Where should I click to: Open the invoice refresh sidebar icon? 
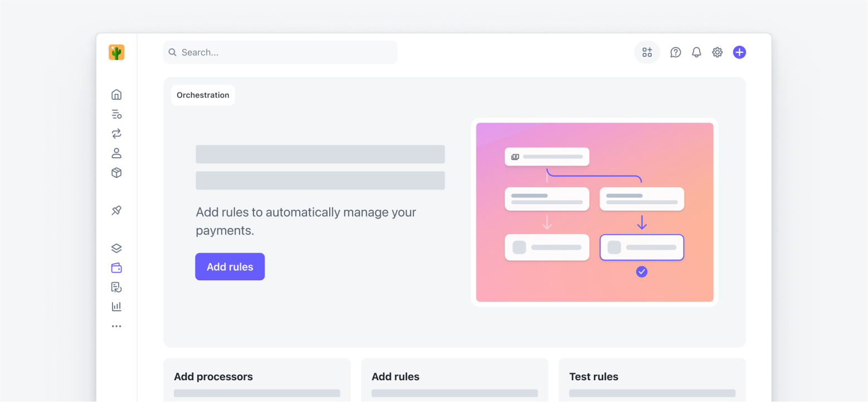click(116, 287)
